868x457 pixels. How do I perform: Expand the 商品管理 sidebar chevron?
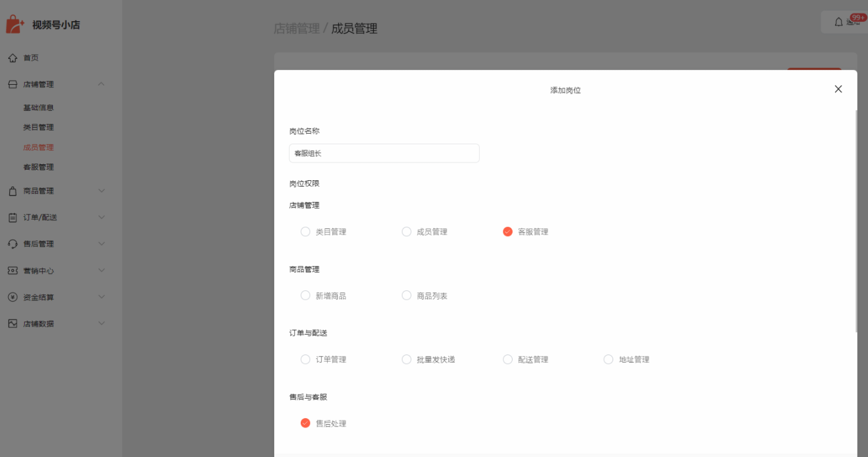point(101,191)
